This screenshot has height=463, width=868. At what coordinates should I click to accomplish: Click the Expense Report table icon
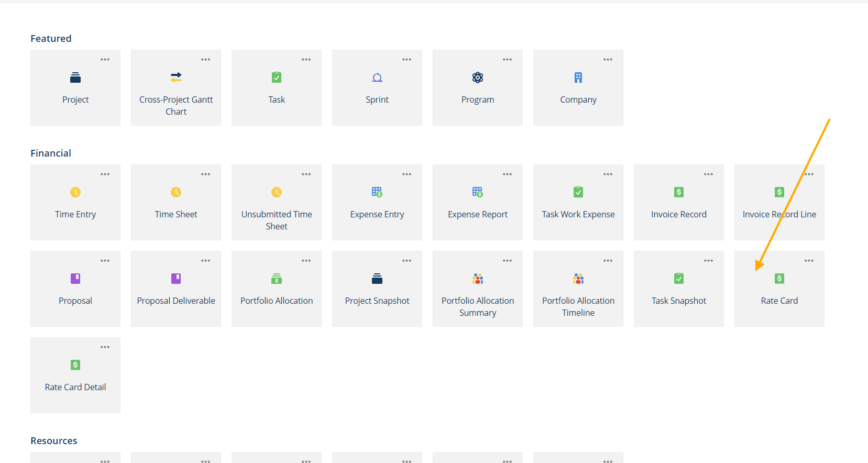(478, 192)
